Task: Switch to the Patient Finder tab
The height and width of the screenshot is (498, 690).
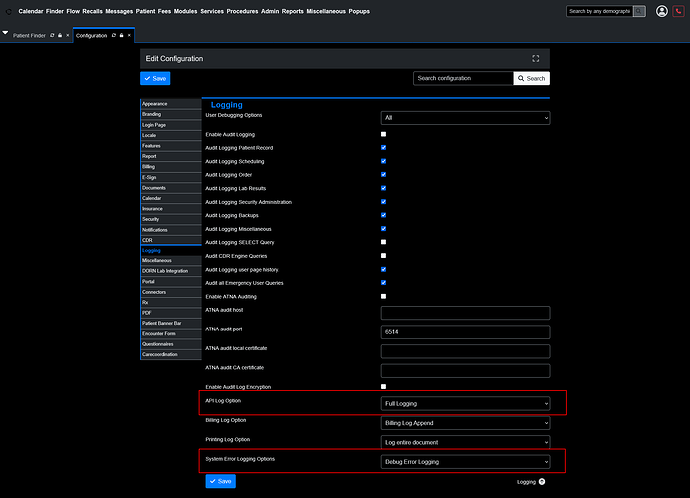Action: point(29,35)
